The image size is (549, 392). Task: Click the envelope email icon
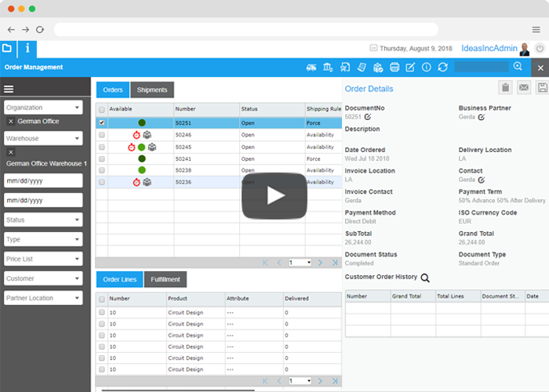[524, 88]
